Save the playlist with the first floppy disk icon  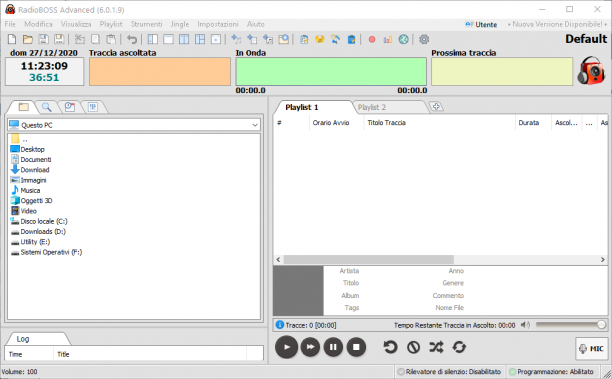[x=43, y=39]
